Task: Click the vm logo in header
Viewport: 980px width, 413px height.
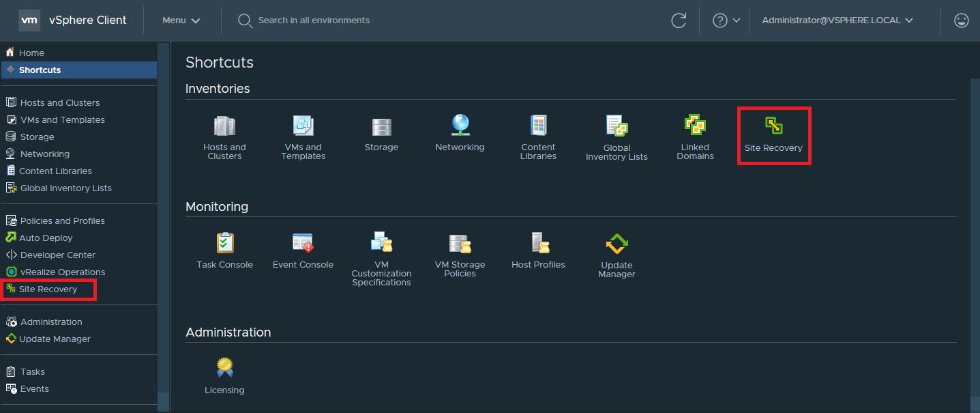Action: tap(29, 20)
